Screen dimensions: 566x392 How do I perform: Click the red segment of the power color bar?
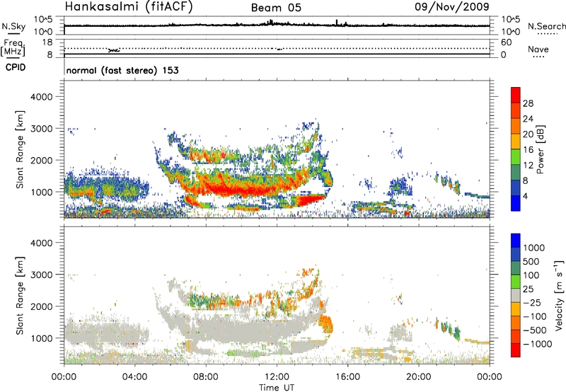pos(516,95)
